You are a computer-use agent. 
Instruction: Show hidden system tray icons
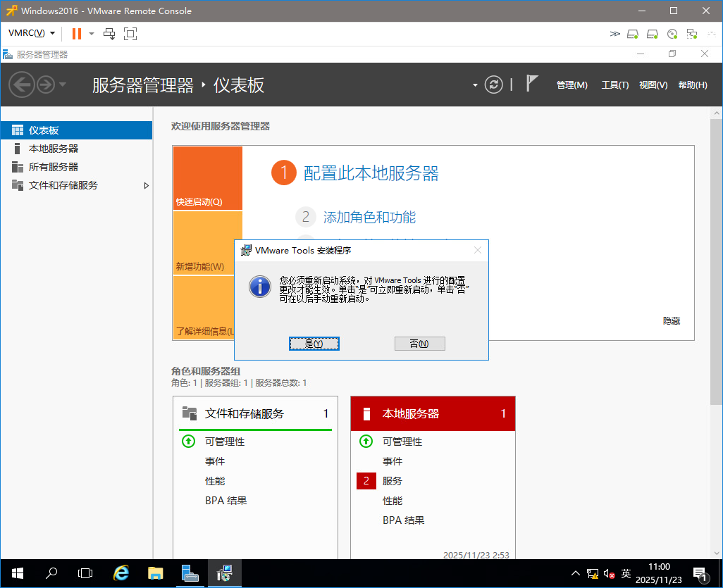[x=576, y=574]
